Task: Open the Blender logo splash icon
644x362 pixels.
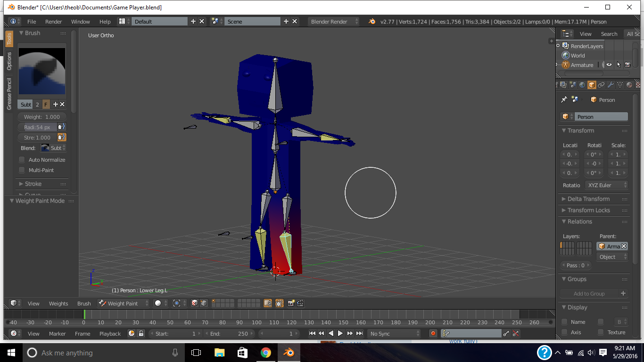Action: click(372, 21)
